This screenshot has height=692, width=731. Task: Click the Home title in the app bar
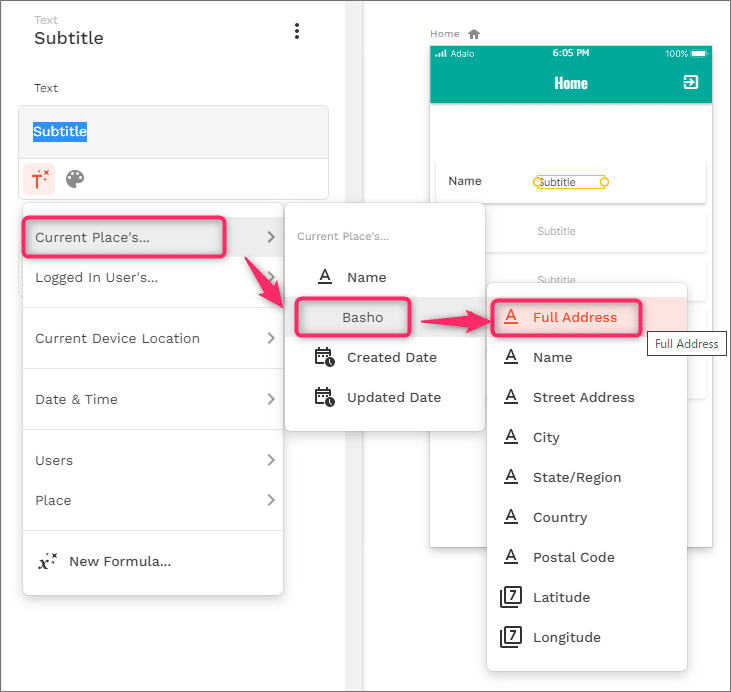(571, 83)
